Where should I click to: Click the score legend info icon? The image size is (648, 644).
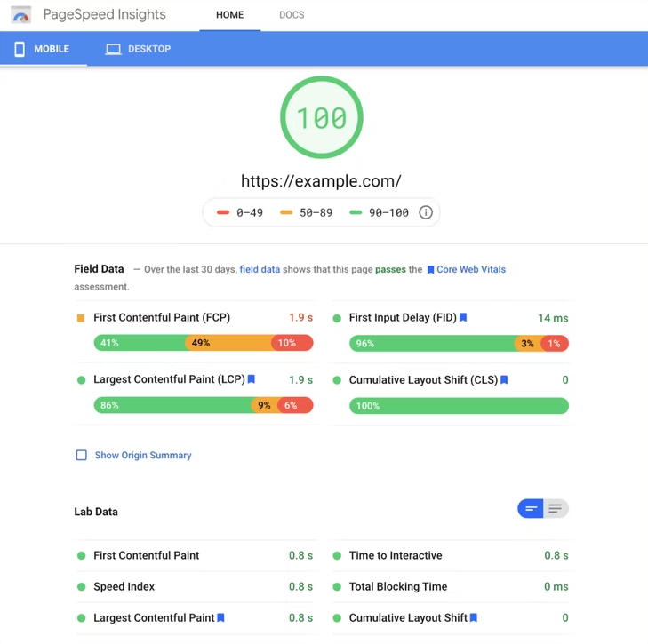(x=425, y=212)
